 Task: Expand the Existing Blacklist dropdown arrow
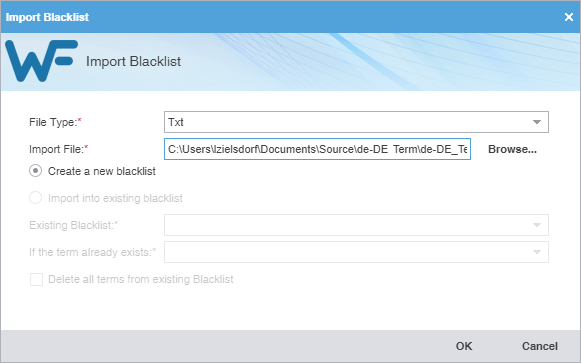pyautogui.click(x=537, y=225)
